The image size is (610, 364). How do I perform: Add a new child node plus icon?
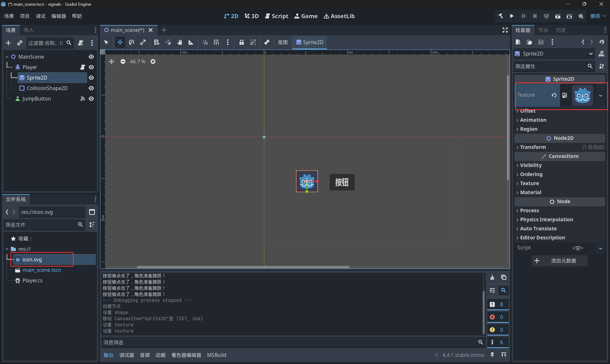click(x=8, y=43)
